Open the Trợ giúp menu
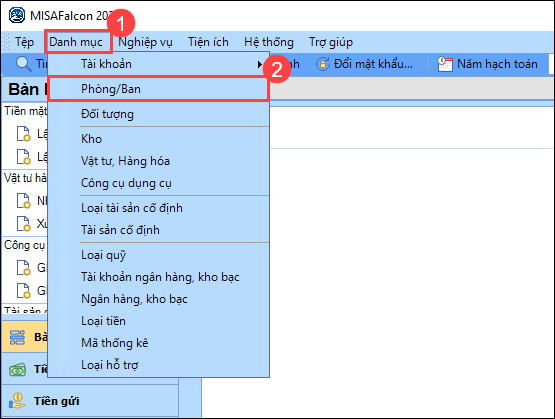This screenshot has height=419, width=555. pyautogui.click(x=331, y=42)
